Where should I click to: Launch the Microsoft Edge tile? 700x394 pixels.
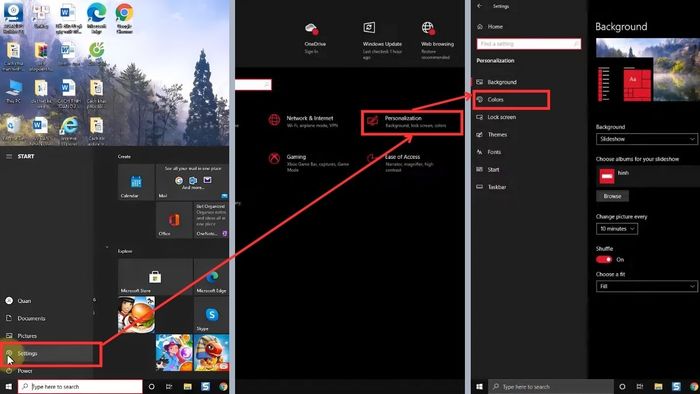click(211, 277)
